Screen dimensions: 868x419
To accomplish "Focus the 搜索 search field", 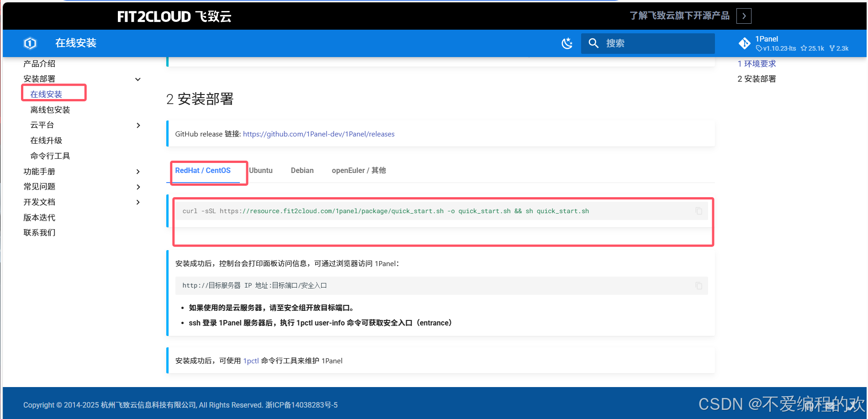I will (648, 43).
